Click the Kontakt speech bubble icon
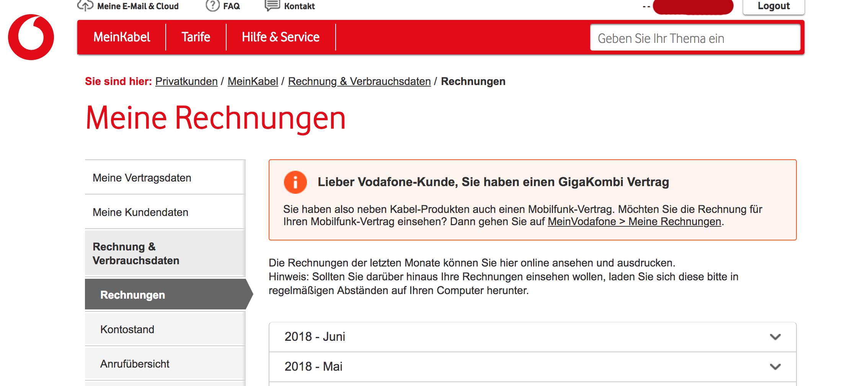This screenshot has height=386, width=868. click(x=272, y=5)
